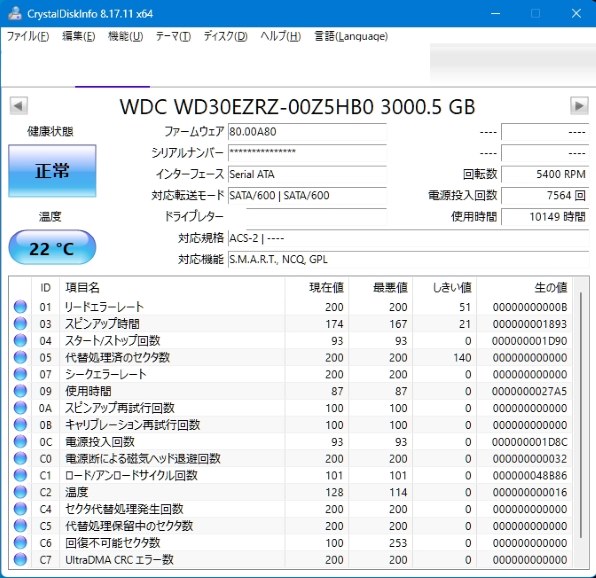Click status orb for スピンアップ再試行回数 row

point(20,408)
